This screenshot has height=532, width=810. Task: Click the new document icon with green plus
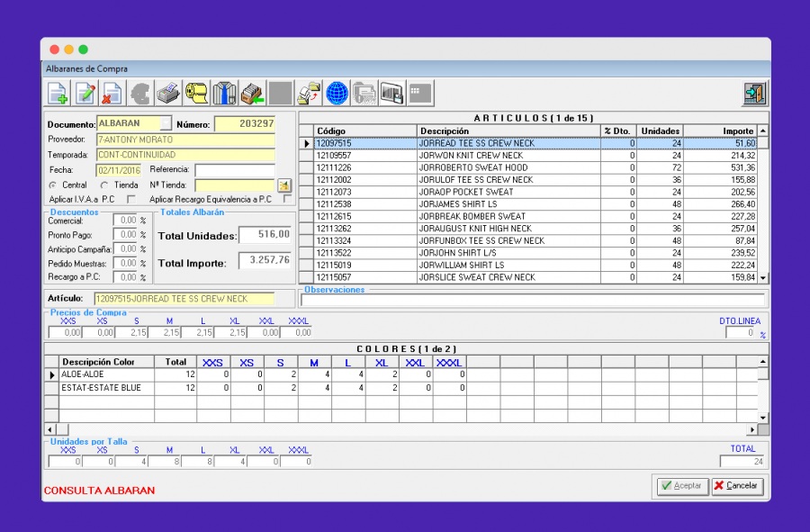pos(58,94)
